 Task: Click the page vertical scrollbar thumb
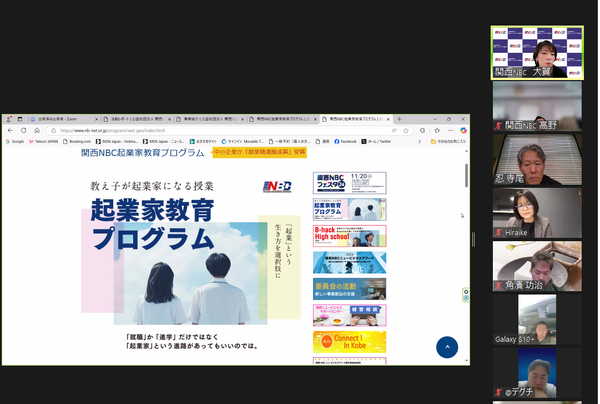click(x=466, y=176)
